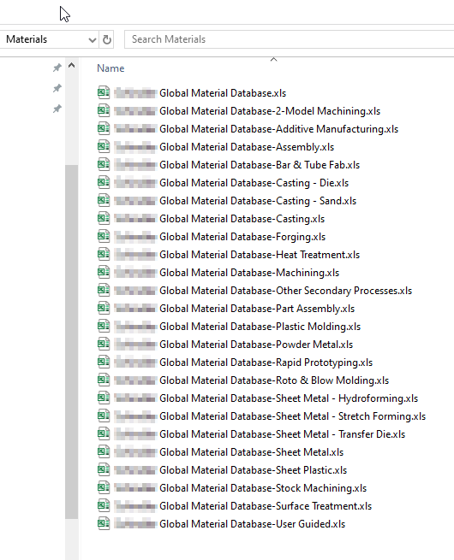This screenshot has width=454, height=560.
Task: Select Excel icon of Sheet Metal.xls
Action: pyautogui.click(x=104, y=451)
